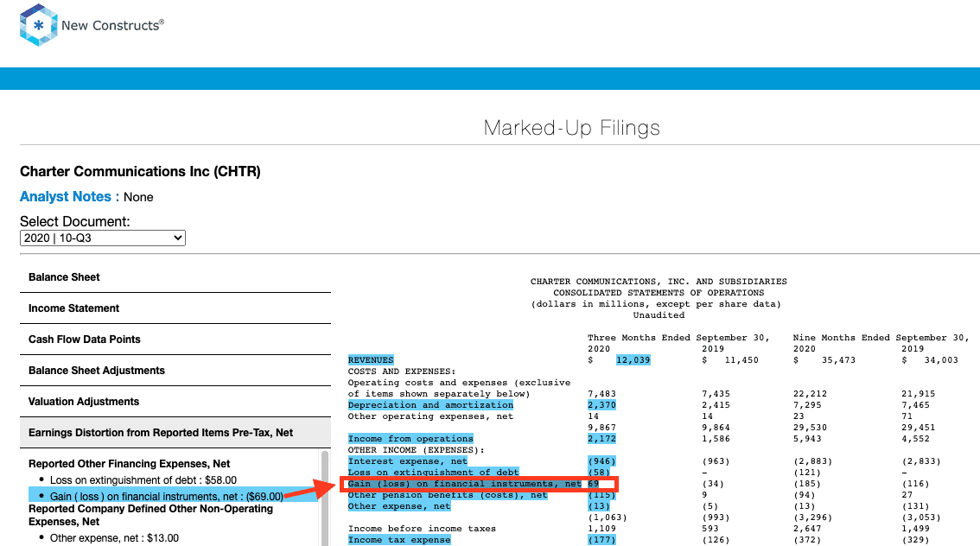The height and width of the screenshot is (546, 980).
Task: Click highlighted Other pension benefits (costs), net label
Action: 448,495
